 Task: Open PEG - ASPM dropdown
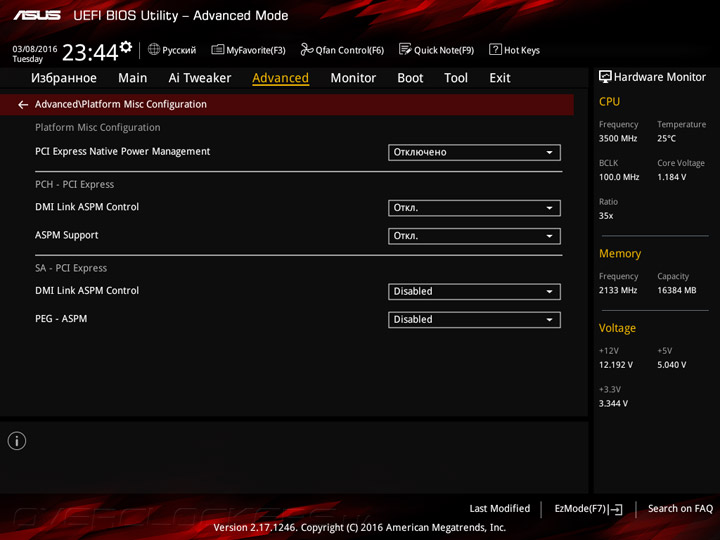pos(474,320)
